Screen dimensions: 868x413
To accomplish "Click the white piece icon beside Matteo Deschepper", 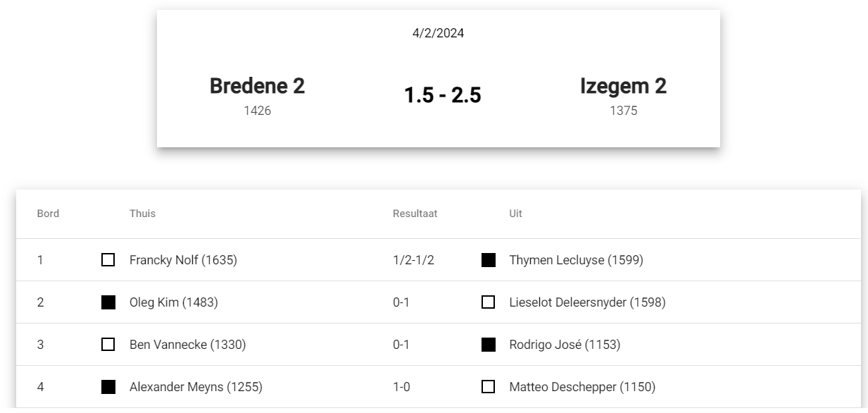I will pyautogui.click(x=488, y=387).
